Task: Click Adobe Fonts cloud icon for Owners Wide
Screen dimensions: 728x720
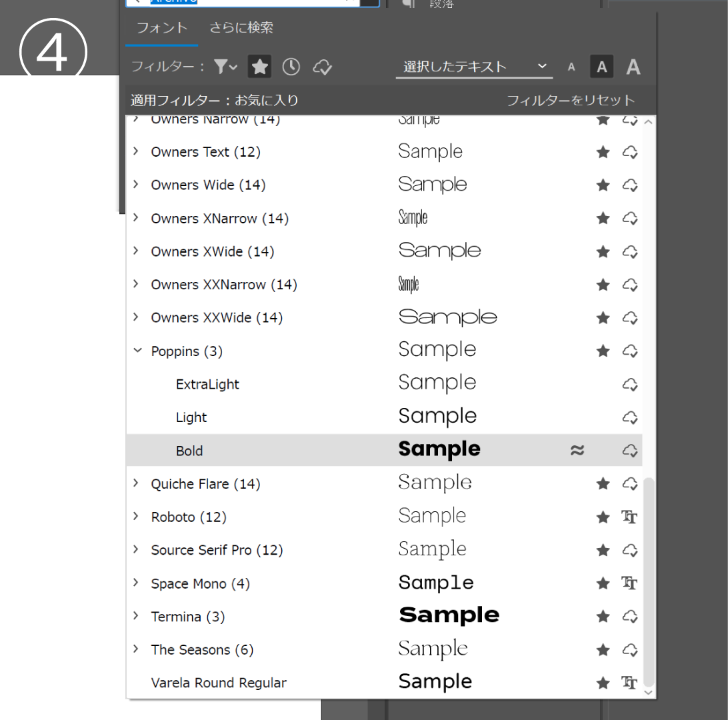Action: (630, 185)
